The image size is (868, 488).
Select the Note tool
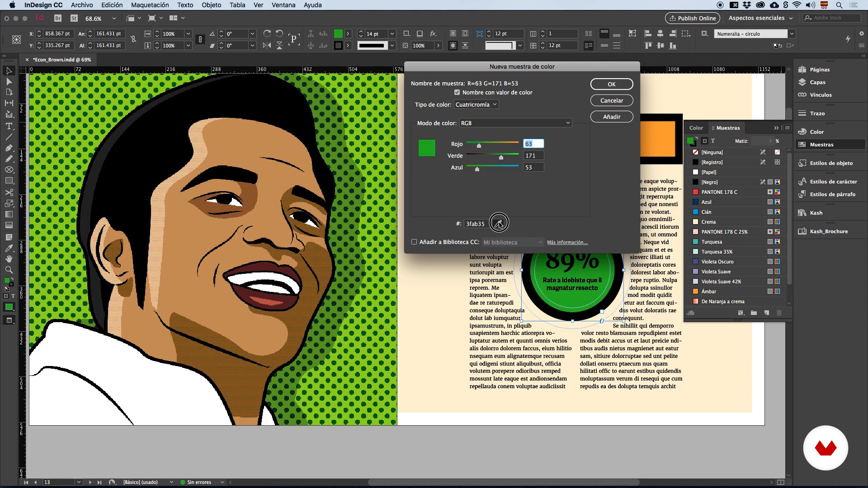coord(9,237)
